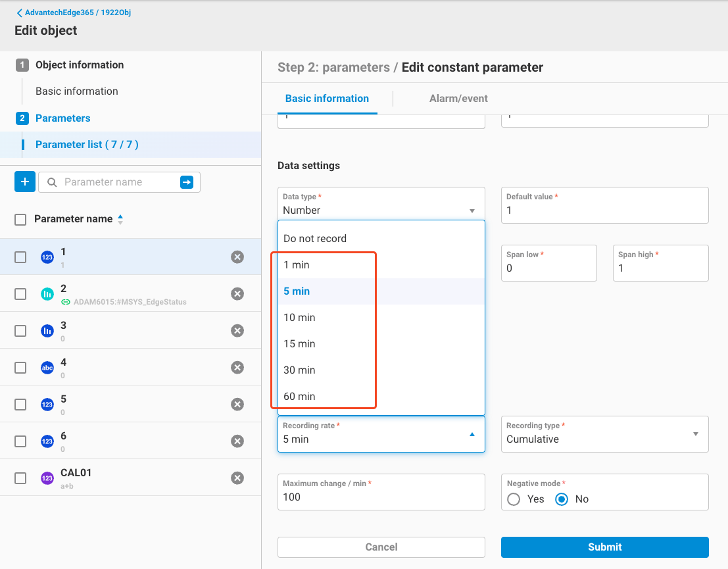Remove parameter 1 with its X icon
The height and width of the screenshot is (569, 728).
(x=237, y=257)
